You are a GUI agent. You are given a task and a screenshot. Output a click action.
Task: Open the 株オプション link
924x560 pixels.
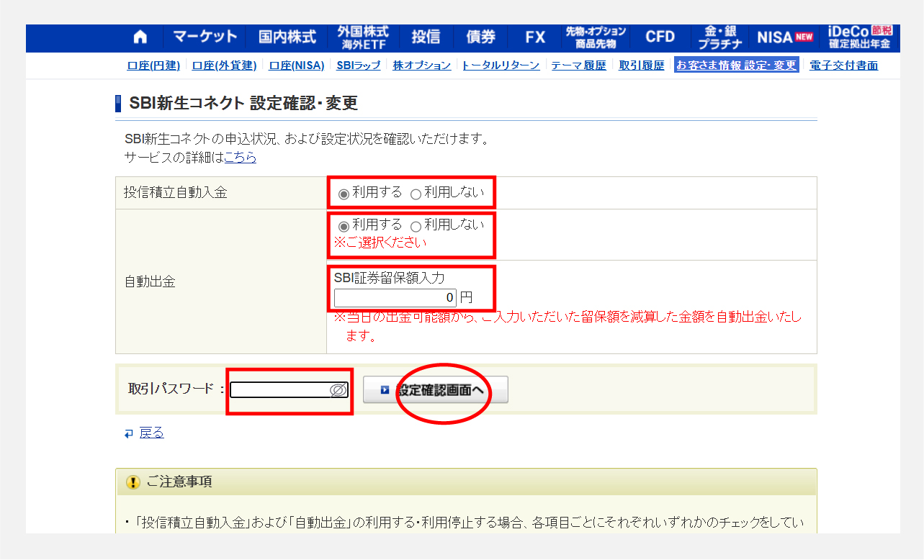click(x=422, y=66)
